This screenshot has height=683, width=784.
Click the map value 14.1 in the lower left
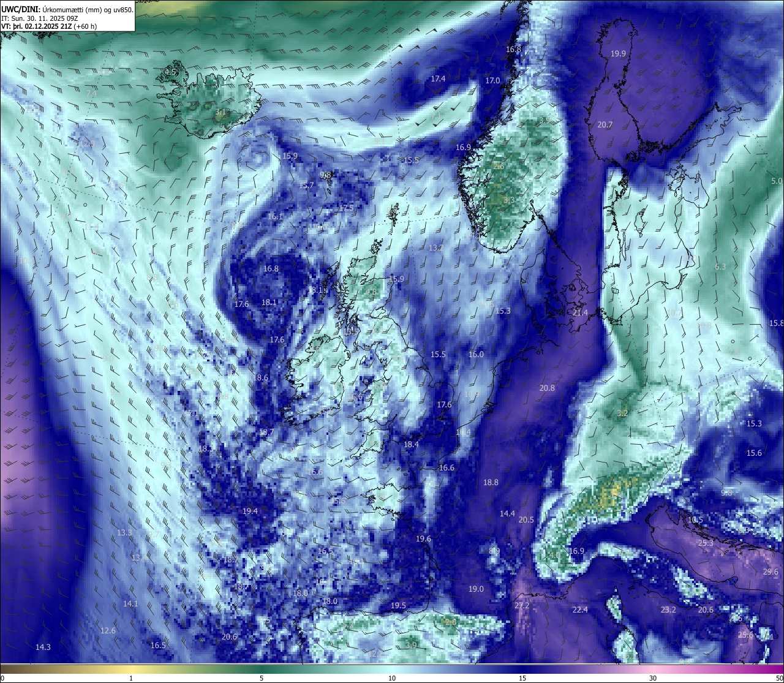[130, 604]
